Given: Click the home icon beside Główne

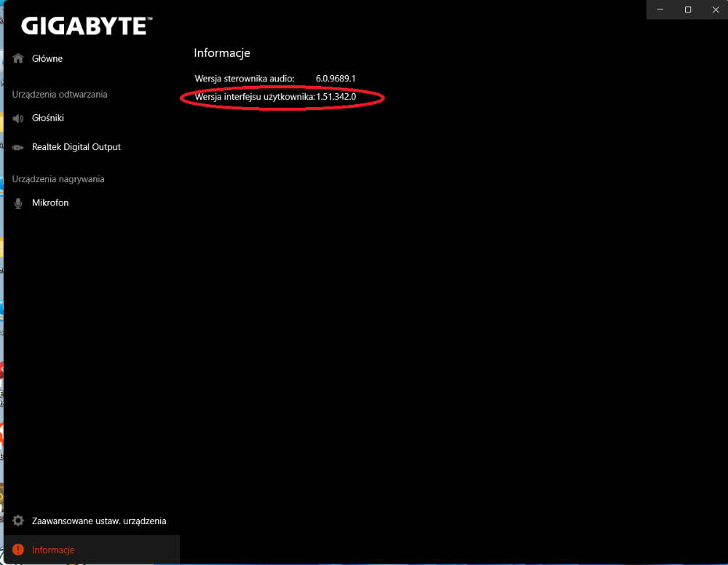Looking at the screenshot, I should point(18,58).
